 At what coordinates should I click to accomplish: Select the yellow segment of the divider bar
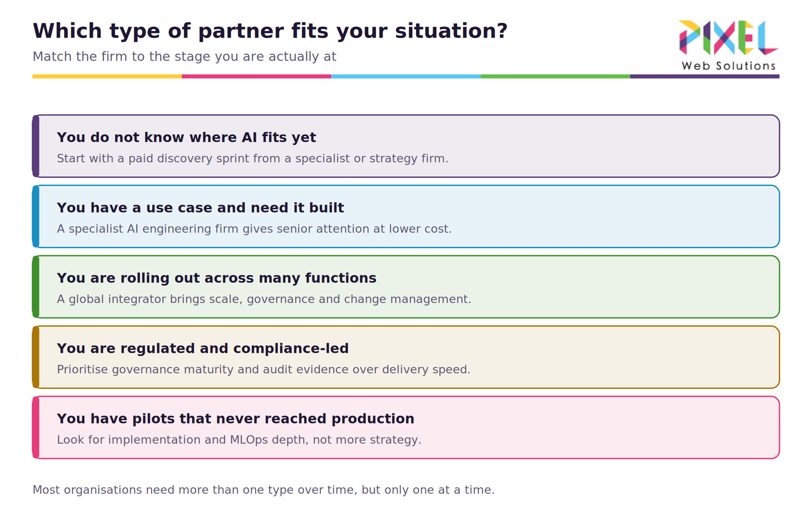[x=107, y=77]
